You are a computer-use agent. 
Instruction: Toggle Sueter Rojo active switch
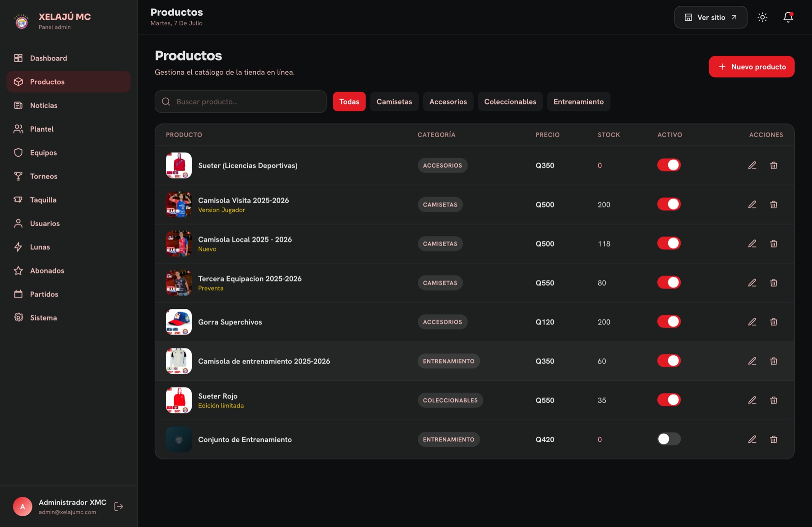click(669, 400)
